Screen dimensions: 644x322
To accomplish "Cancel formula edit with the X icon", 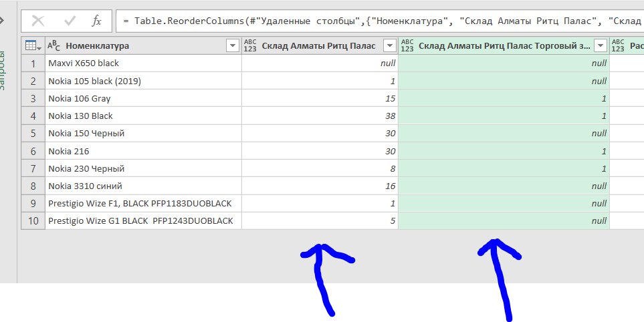I will click(x=38, y=21).
